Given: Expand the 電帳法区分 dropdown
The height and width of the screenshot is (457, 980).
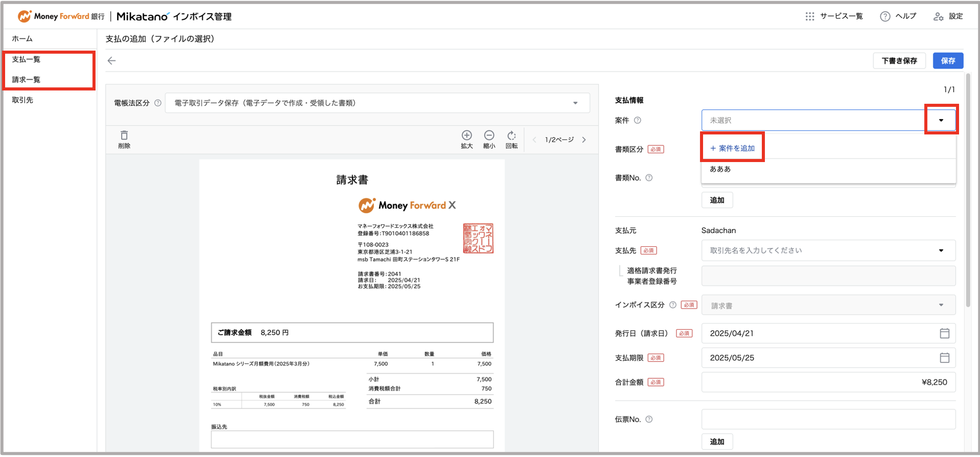Looking at the screenshot, I should pyautogui.click(x=377, y=103).
